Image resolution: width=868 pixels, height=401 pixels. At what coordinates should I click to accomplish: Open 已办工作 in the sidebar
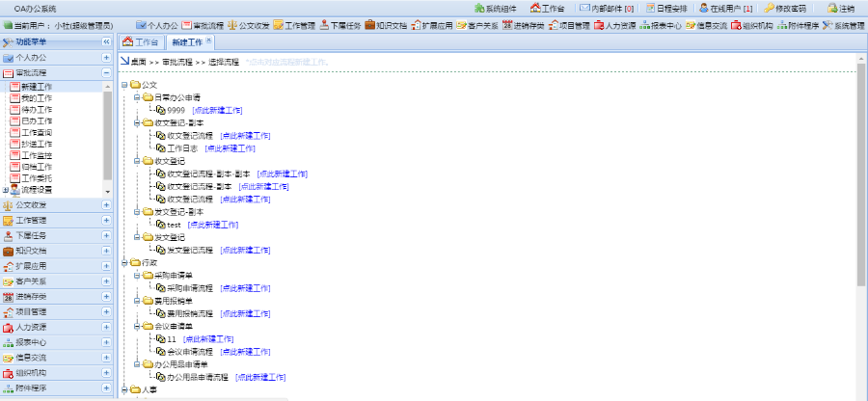point(37,121)
